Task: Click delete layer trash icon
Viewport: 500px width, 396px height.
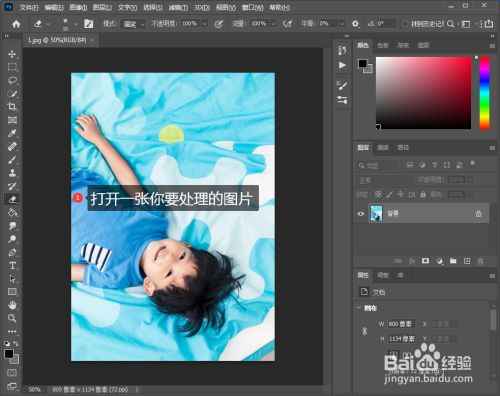Action: coord(480,261)
